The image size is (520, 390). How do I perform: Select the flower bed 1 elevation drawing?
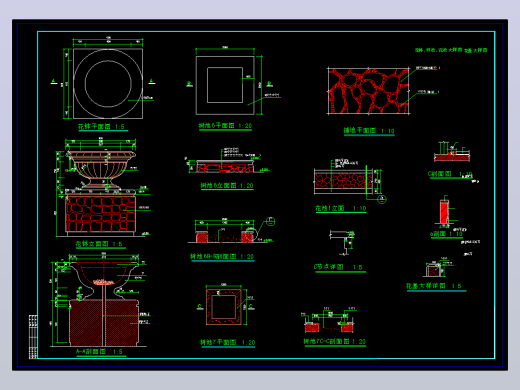343,181
